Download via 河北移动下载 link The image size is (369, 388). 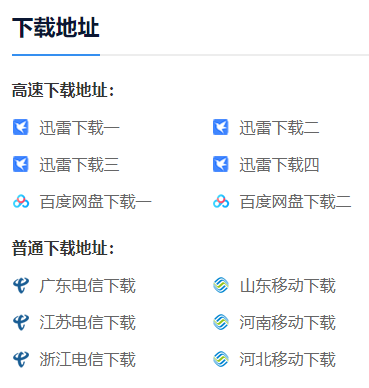pos(288,359)
